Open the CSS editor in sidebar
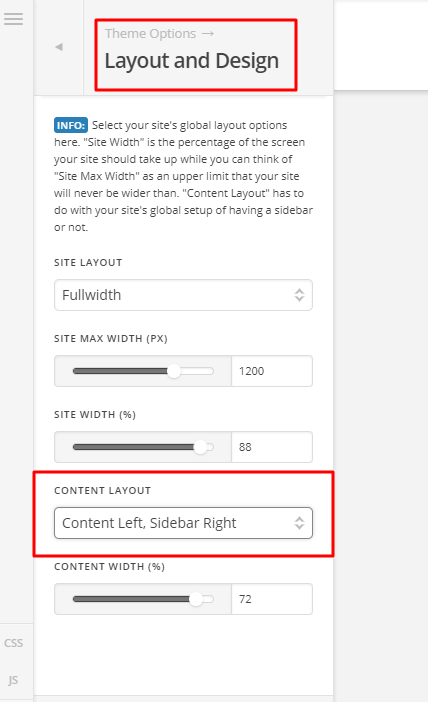 point(13,643)
